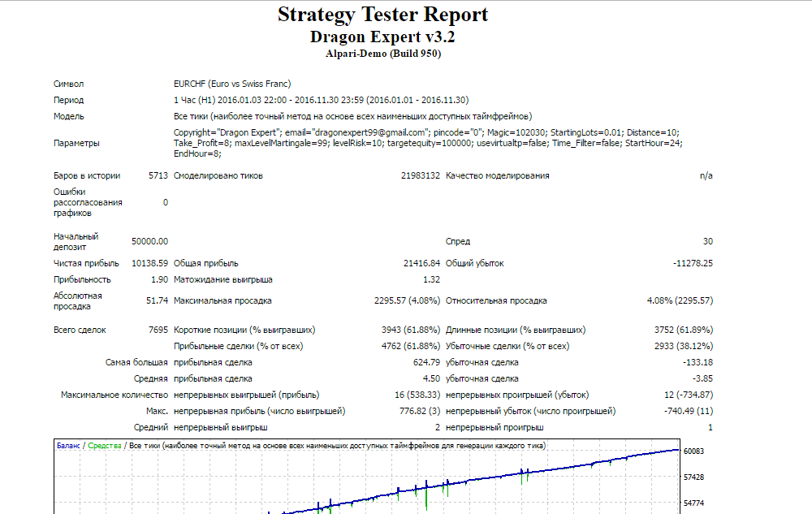Select gross loss value -11278.25
This screenshot has height=514, width=812.
coord(693,263)
